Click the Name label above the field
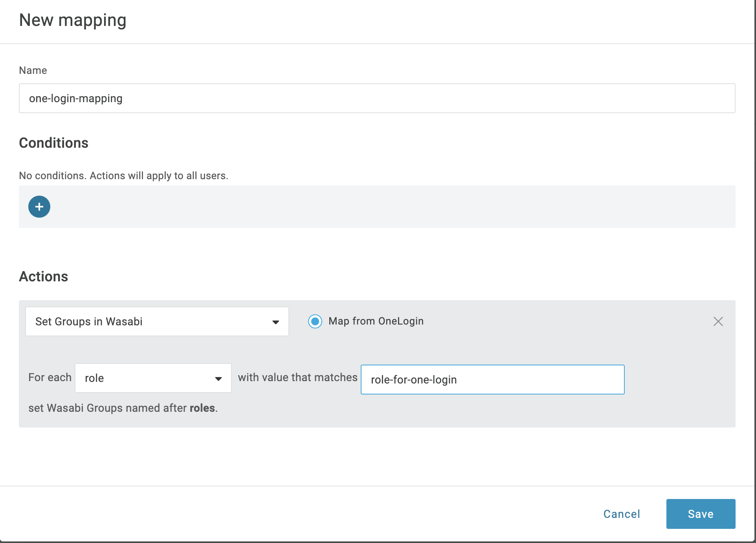The width and height of the screenshot is (756, 543). point(33,70)
